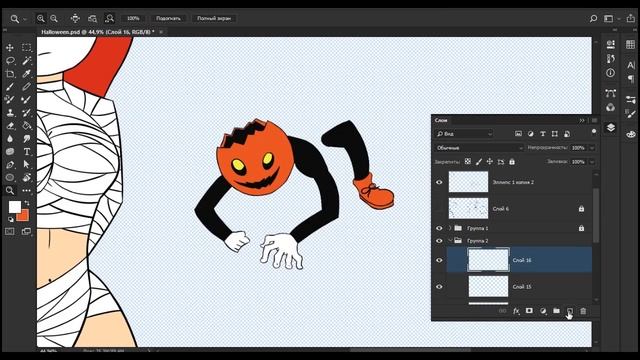Open the Character panel icon
The height and width of the screenshot is (360, 640).
pos(631,64)
